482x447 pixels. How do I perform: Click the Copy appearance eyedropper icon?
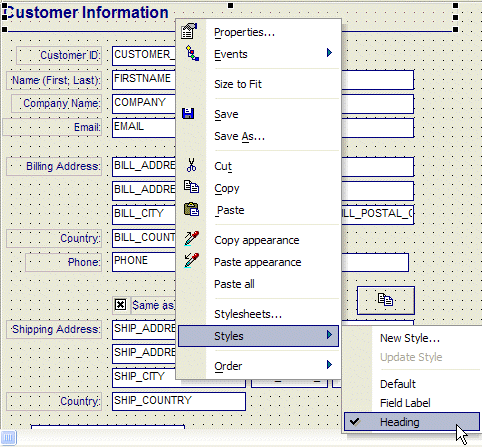(191, 239)
